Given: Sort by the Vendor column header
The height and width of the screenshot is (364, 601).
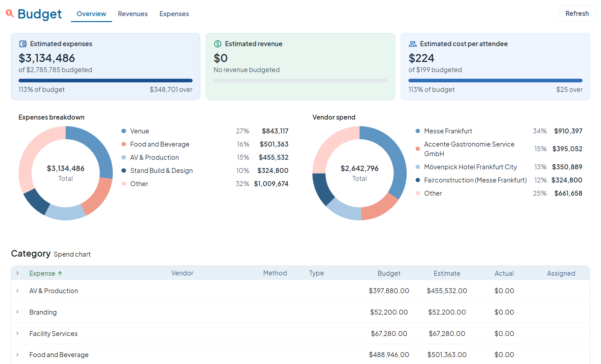Looking at the screenshot, I should point(182,273).
